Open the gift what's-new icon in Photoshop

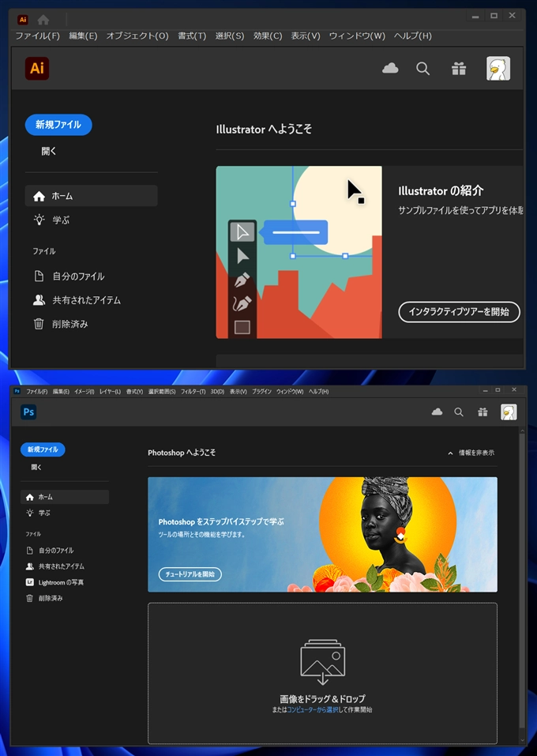(x=482, y=412)
